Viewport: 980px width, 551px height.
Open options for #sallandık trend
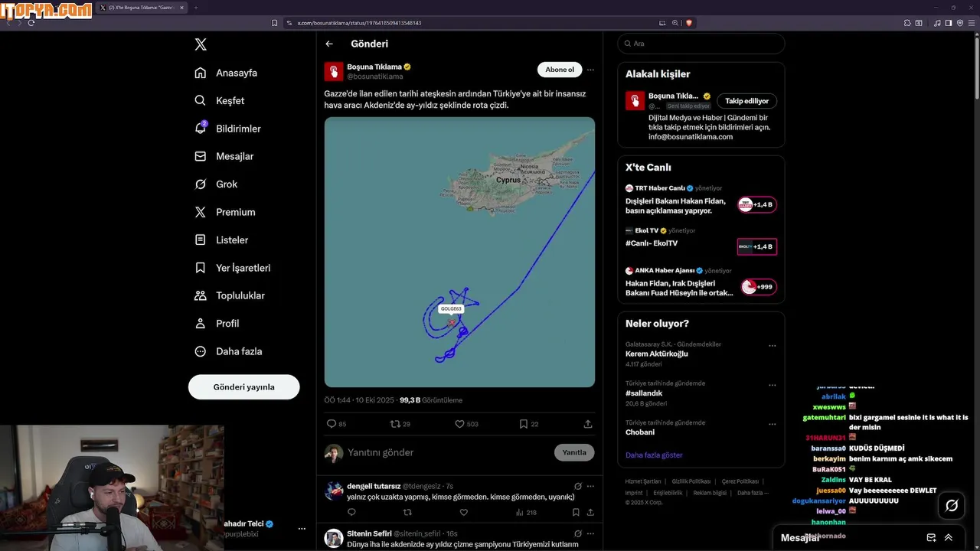click(773, 385)
